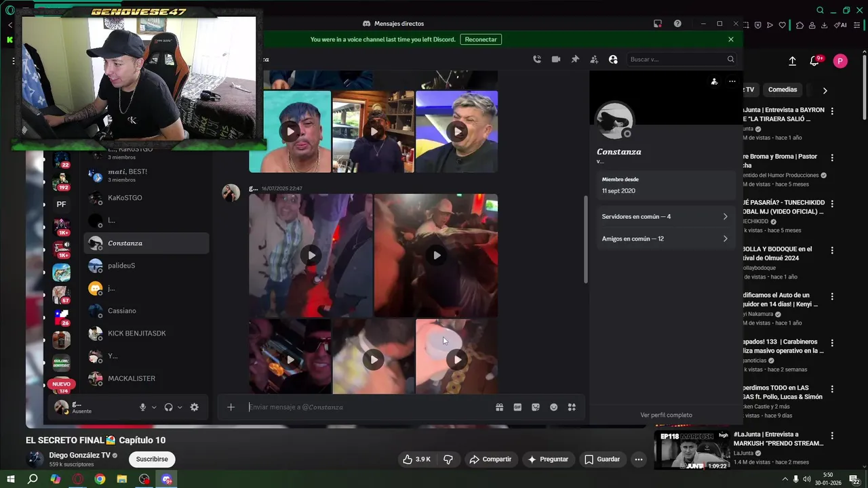
Task: Open the apps launcher icon in chat bar
Action: pyautogui.click(x=572, y=407)
